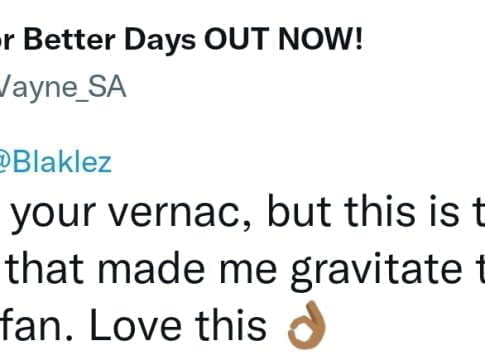Click the word 'is' in the first line

point(445,211)
